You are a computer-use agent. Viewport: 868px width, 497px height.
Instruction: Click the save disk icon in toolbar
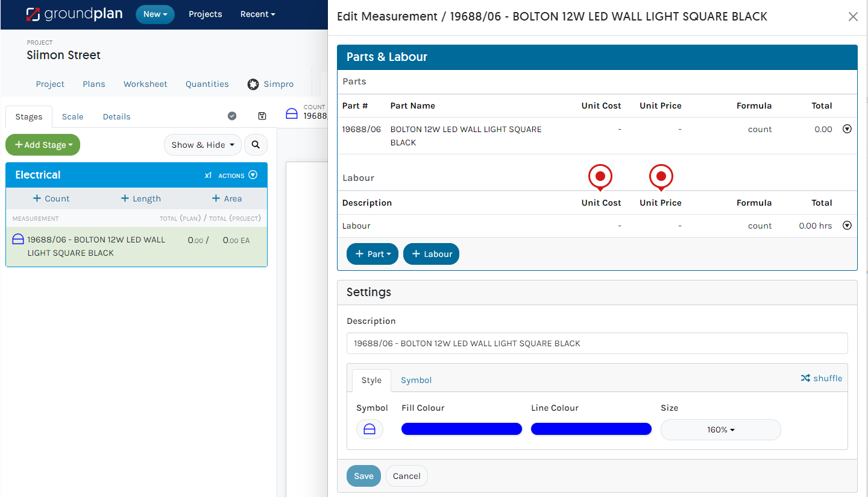tap(262, 116)
